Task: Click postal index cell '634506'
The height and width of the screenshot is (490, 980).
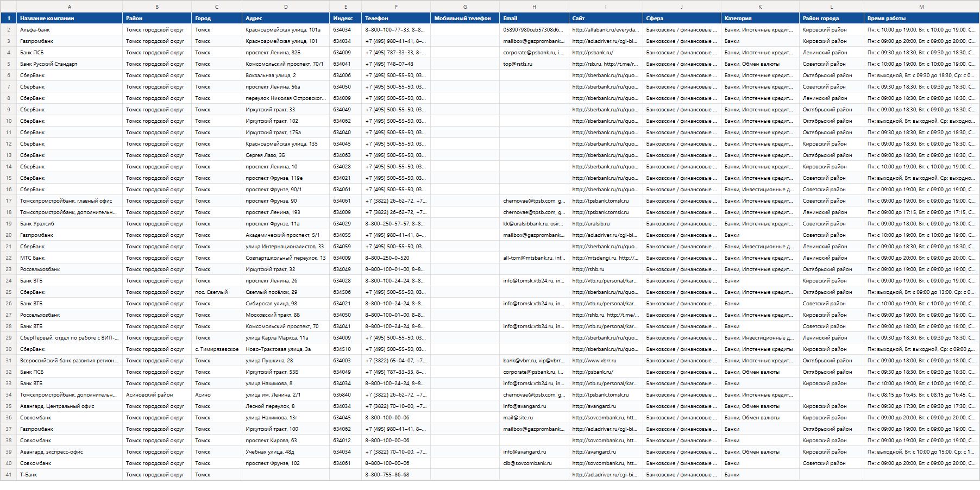Action: [x=346, y=292]
